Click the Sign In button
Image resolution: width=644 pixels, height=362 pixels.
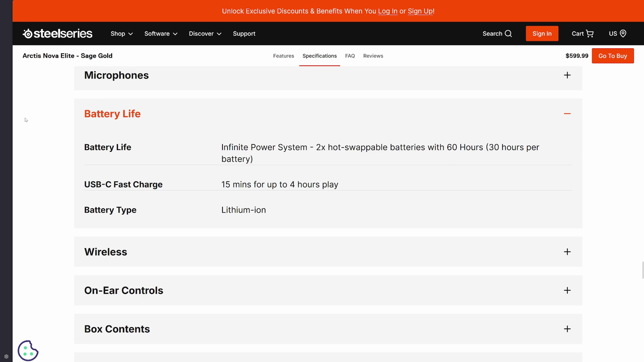542,33
